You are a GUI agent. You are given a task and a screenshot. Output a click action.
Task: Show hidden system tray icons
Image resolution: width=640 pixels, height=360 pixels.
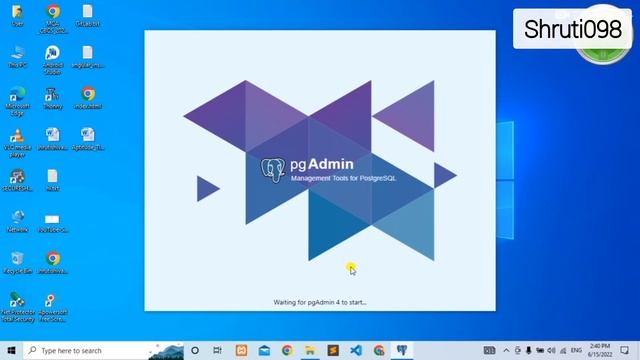[506, 350]
